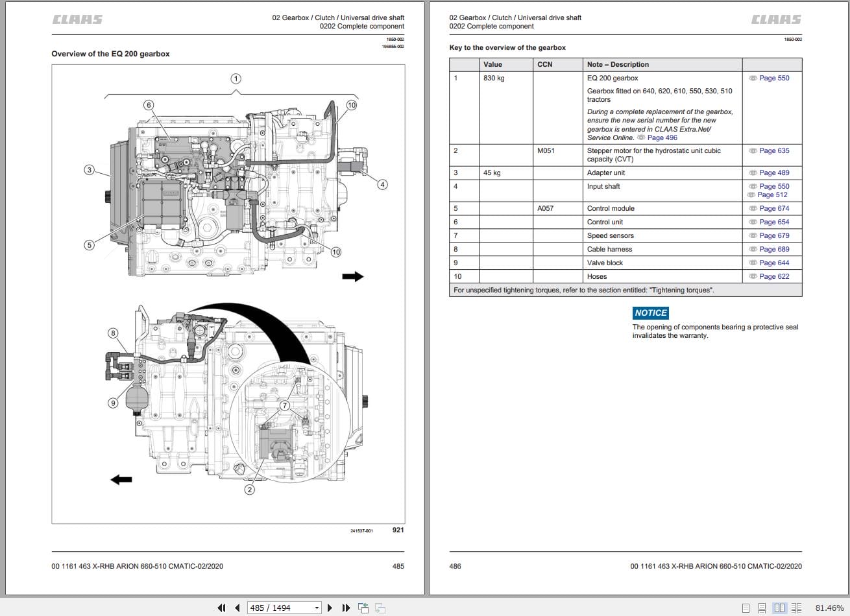The width and height of the screenshot is (850, 616).
Task: Switch to two-page facing view
Action: 779,608
